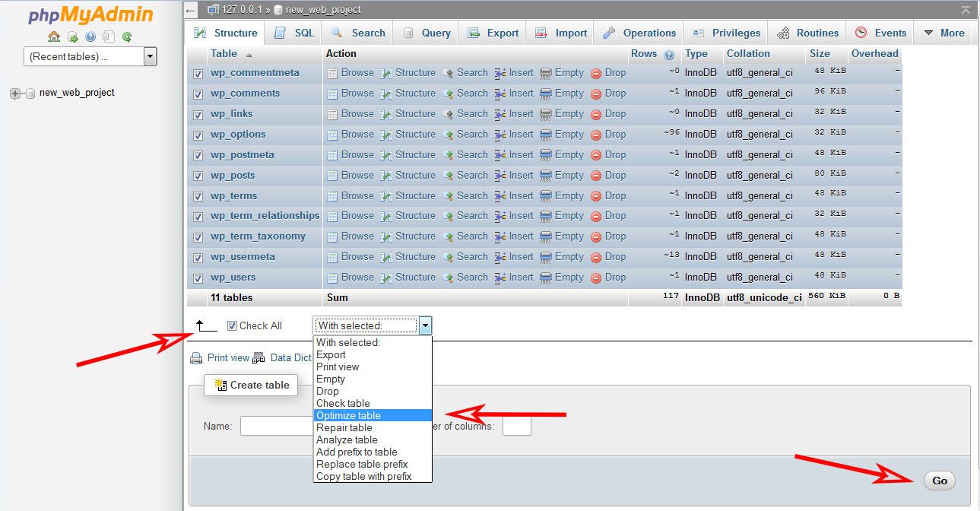Switch to the Privileges tab
The width and height of the screenshot is (980, 511).
(733, 33)
